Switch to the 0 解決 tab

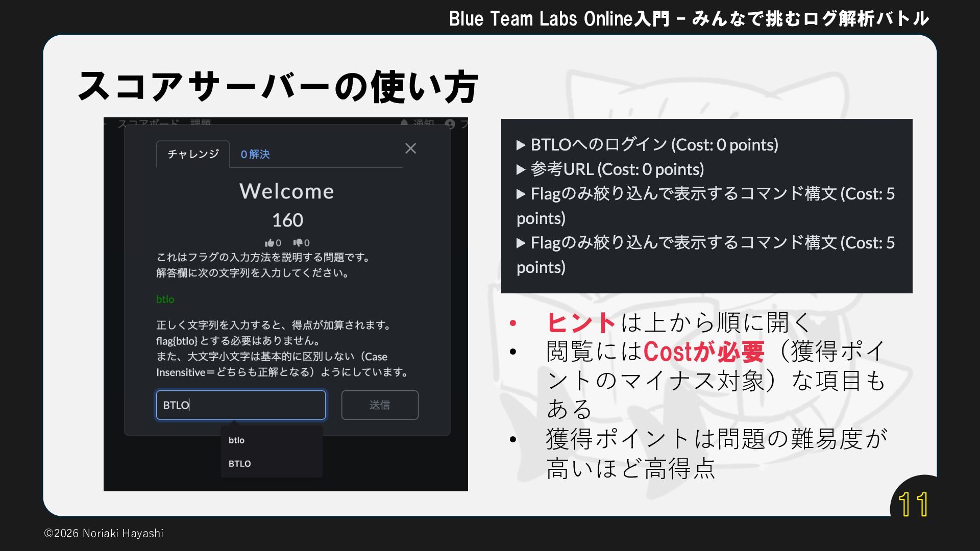255,154
